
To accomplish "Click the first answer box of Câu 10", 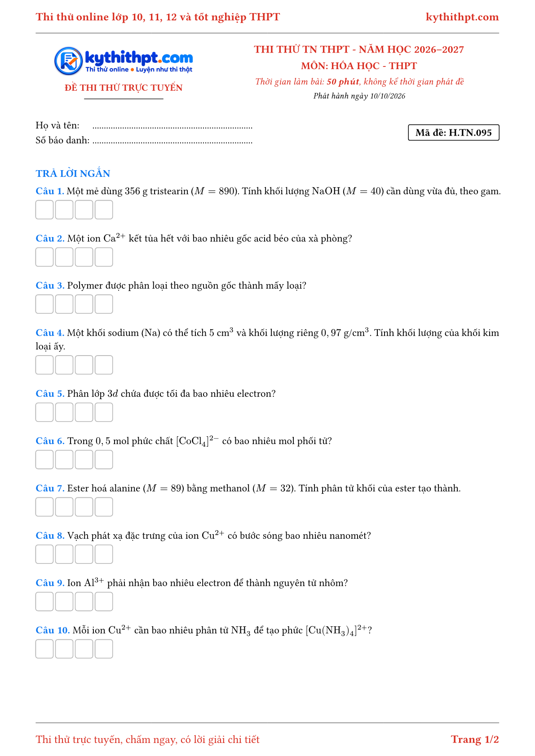I will click(x=44, y=649).
